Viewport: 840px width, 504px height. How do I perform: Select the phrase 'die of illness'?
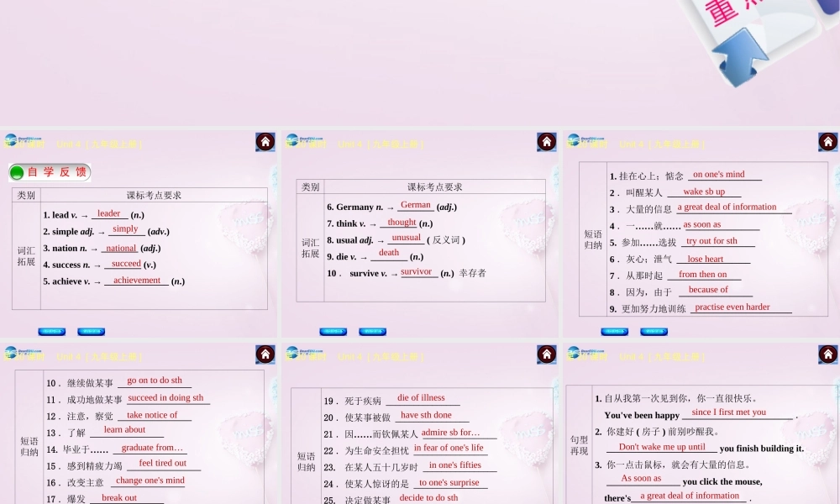coord(421,397)
